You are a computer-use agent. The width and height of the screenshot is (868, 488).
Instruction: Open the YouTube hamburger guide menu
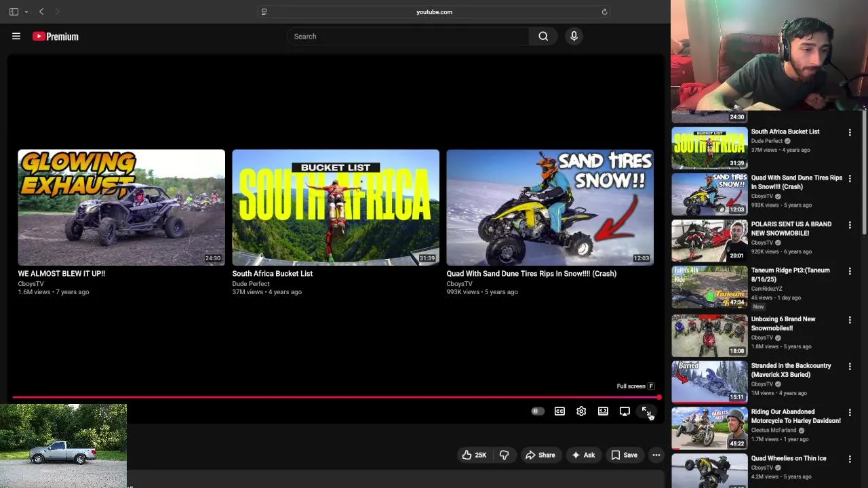point(16,37)
